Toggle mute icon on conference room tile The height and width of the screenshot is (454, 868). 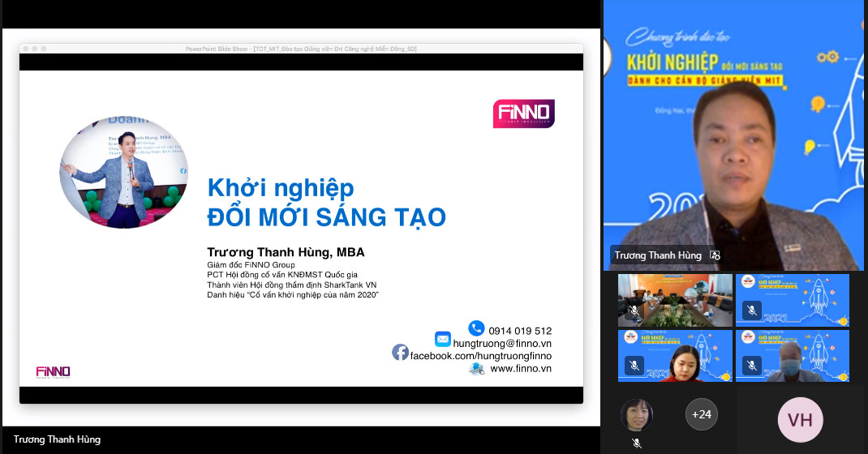point(634,311)
